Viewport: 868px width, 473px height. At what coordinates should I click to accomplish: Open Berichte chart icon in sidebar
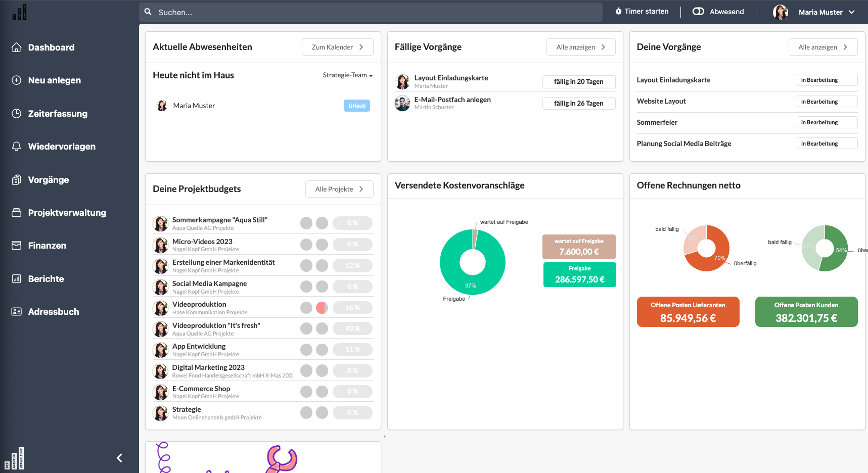click(x=17, y=279)
